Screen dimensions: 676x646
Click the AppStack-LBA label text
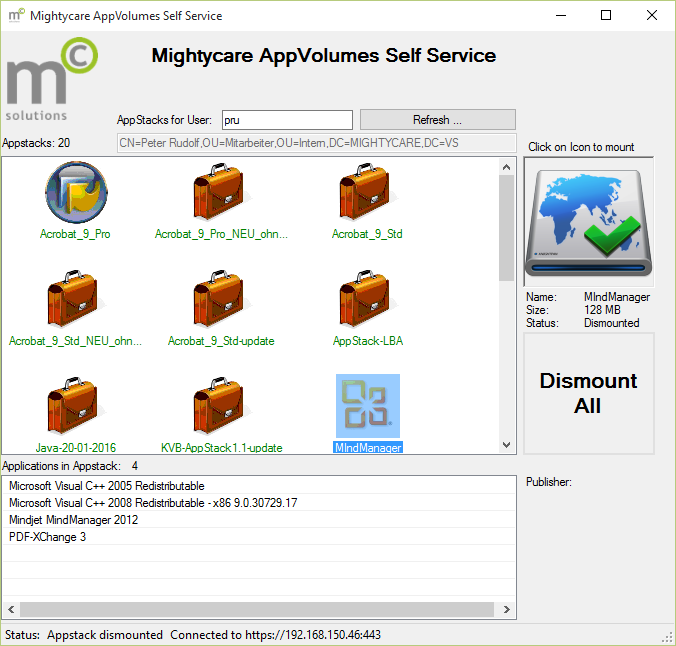coord(368,341)
